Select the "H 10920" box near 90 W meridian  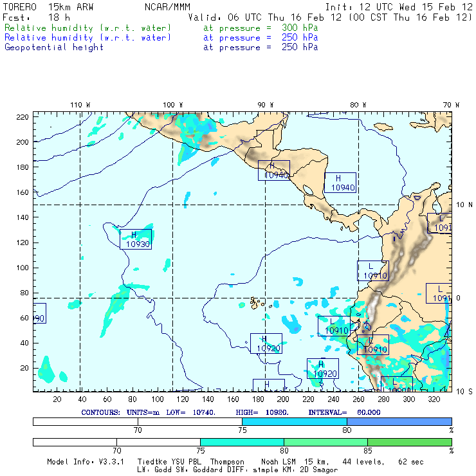coord(266,343)
